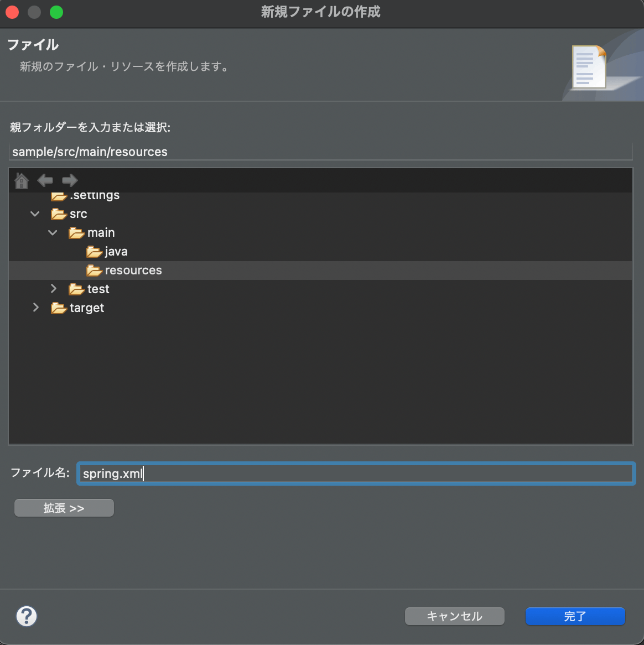Click the java folder icon
Screen dimensions: 644x645
[94, 251]
